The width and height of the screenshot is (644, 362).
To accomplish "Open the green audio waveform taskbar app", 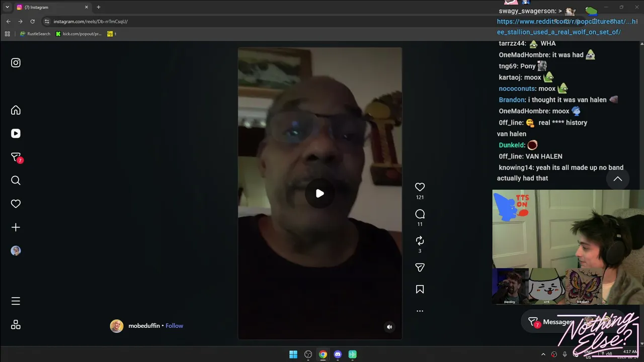I will 353,354.
